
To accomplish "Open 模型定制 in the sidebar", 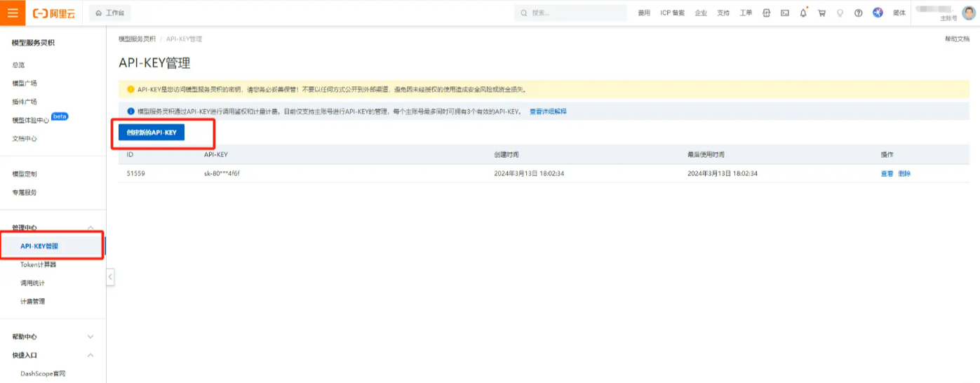I will tap(25, 173).
